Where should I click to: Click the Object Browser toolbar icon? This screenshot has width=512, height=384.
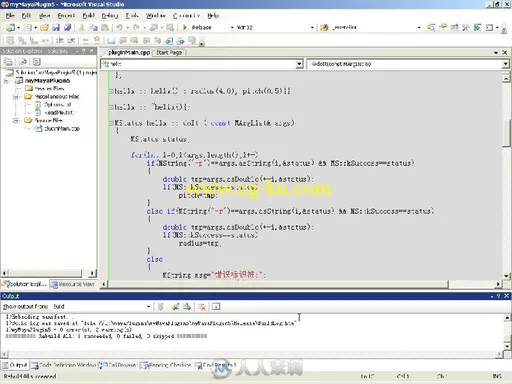coord(454,27)
